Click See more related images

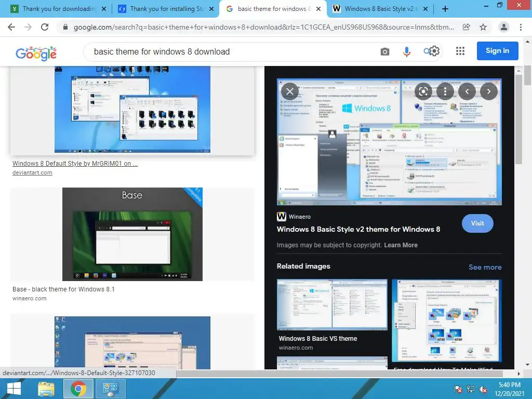(485, 267)
